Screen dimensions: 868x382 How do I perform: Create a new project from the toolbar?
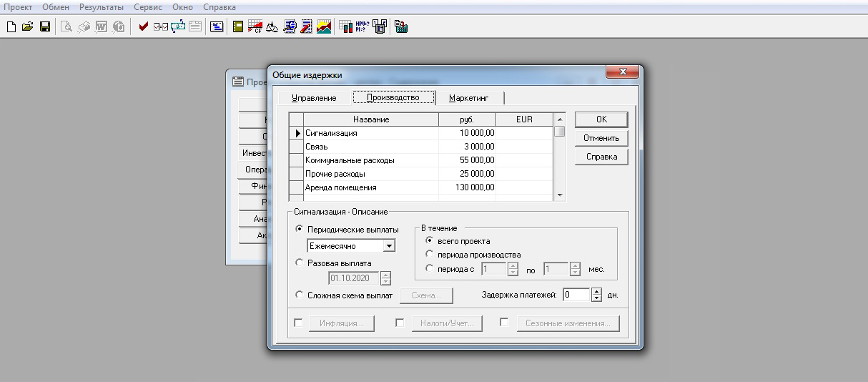[x=11, y=26]
